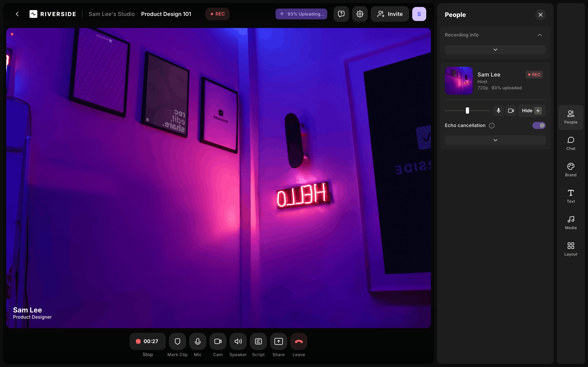Click the Invite button
Screen dimensions: 588x367
pyautogui.click(x=390, y=14)
